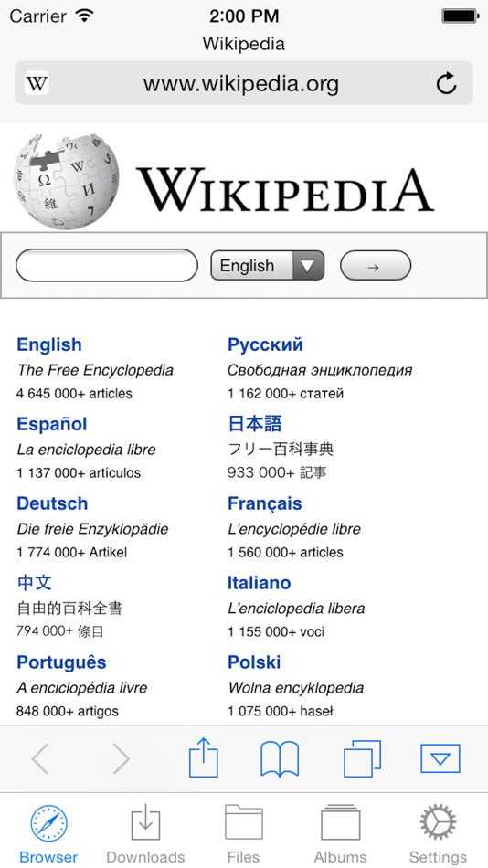Open the Albums tab
The image size is (488, 868).
click(x=341, y=835)
